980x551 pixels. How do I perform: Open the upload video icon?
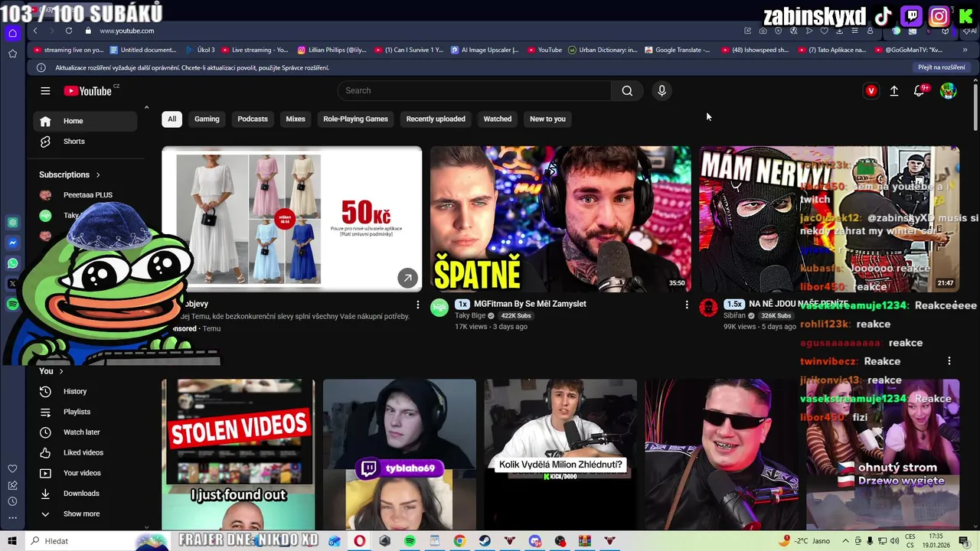(x=894, y=91)
